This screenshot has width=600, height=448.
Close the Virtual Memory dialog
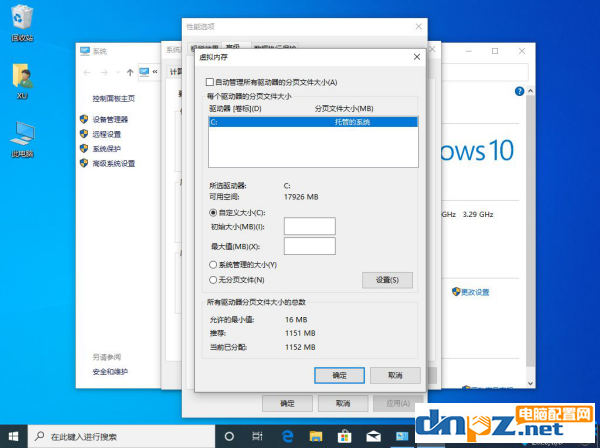[417, 57]
